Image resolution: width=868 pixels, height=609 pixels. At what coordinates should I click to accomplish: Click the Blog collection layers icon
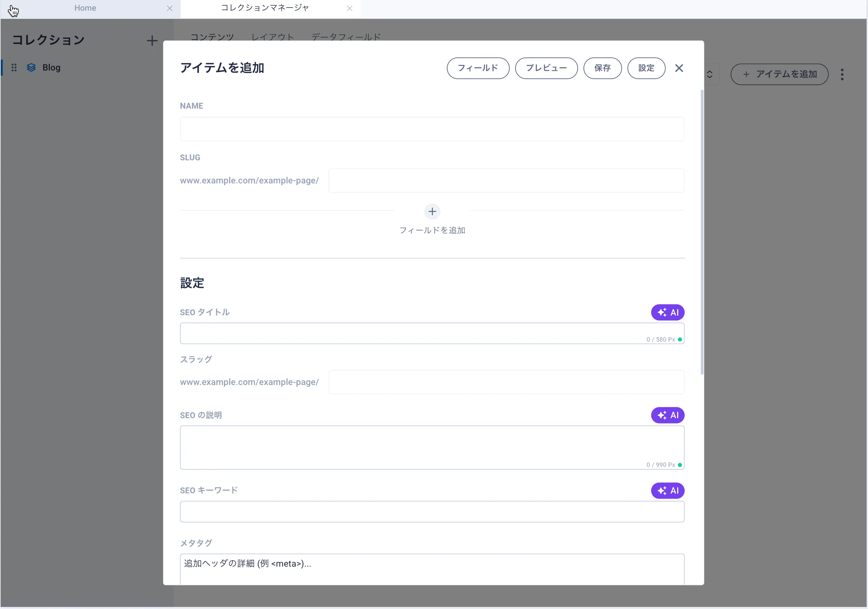point(31,68)
